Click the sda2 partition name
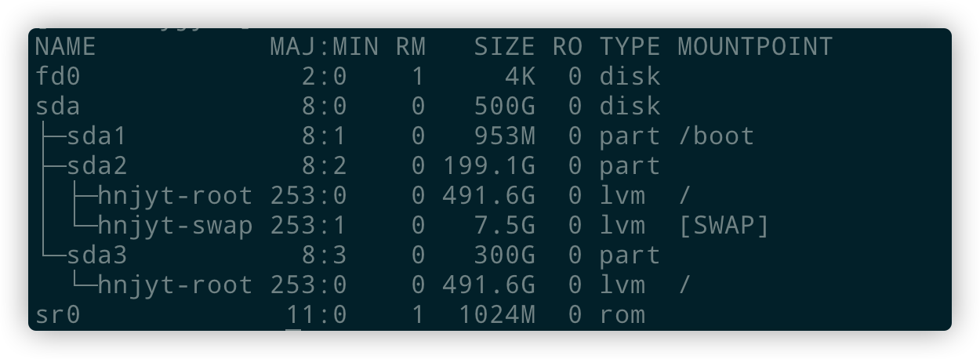This screenshot has height=359, width=980. click(x=96, y=166)
